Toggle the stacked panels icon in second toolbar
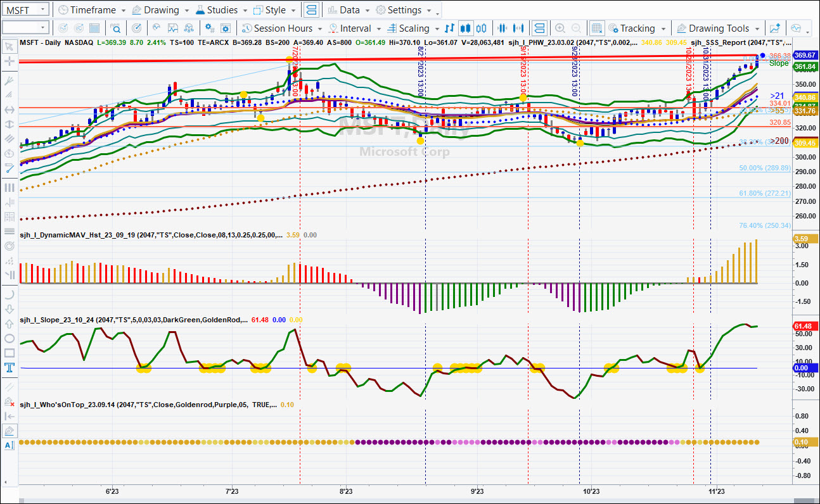The width and height of the screenshot is (820, 504). pyautogui.click(x=539, y=28)
